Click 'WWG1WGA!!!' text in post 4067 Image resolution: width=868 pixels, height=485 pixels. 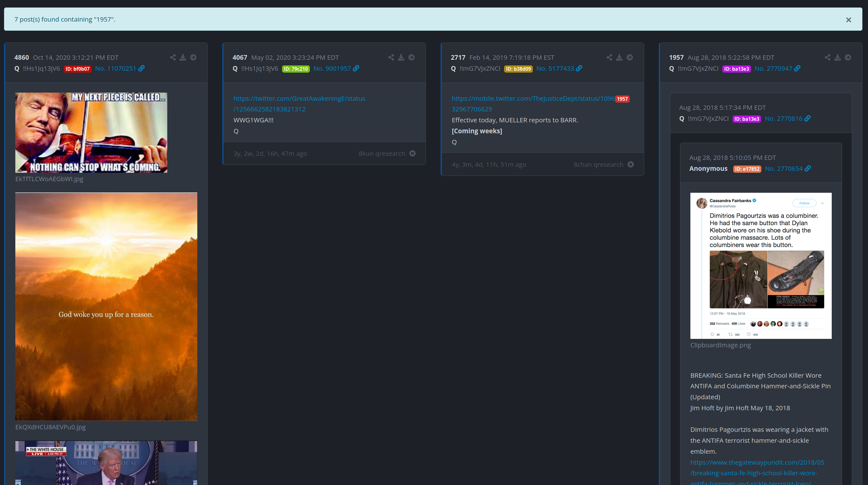coord(253,120)
